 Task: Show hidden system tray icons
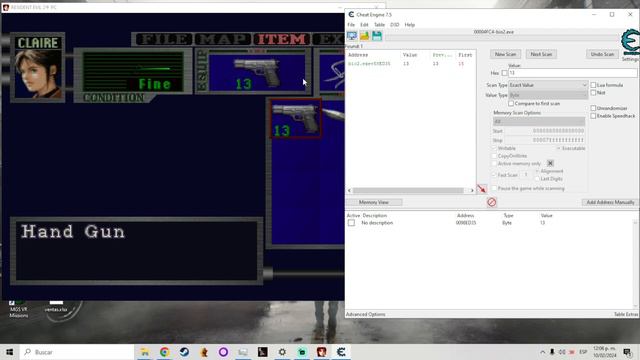pyautogui.click(x=542, y=352)
